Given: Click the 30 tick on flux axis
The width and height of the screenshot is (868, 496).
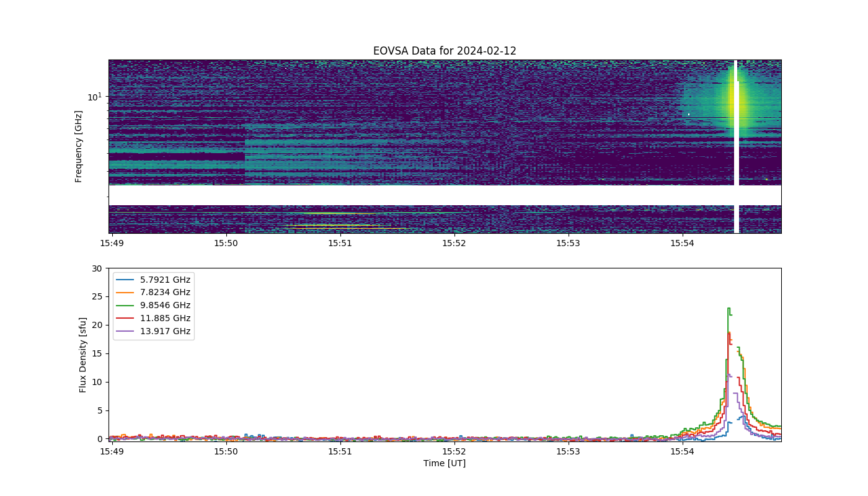Looking at the screenshot, I should click(x=96, y=268).
